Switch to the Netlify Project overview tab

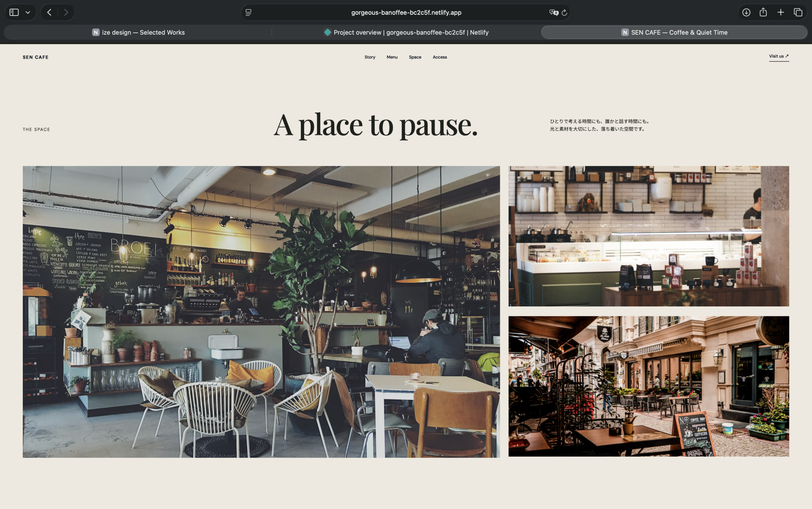(406, 32)
